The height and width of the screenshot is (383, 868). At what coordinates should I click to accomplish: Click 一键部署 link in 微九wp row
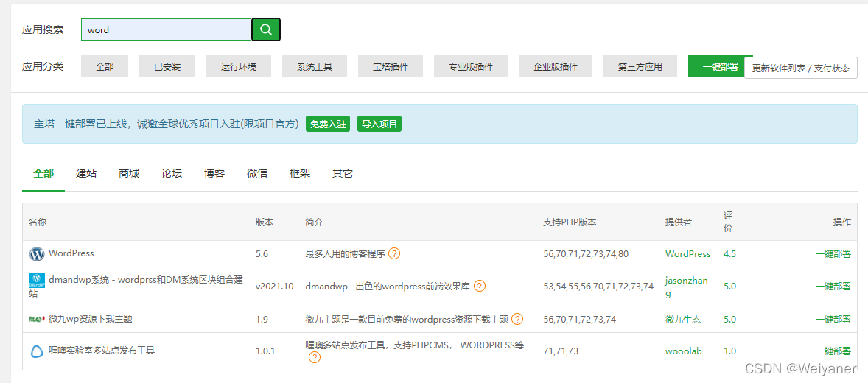833,320
